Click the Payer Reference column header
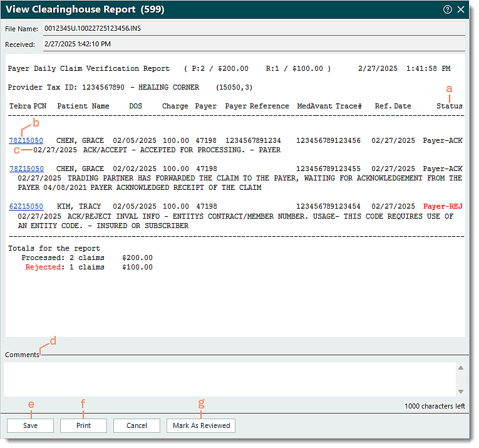Screen dimensions: 479x448 (257, 106)
